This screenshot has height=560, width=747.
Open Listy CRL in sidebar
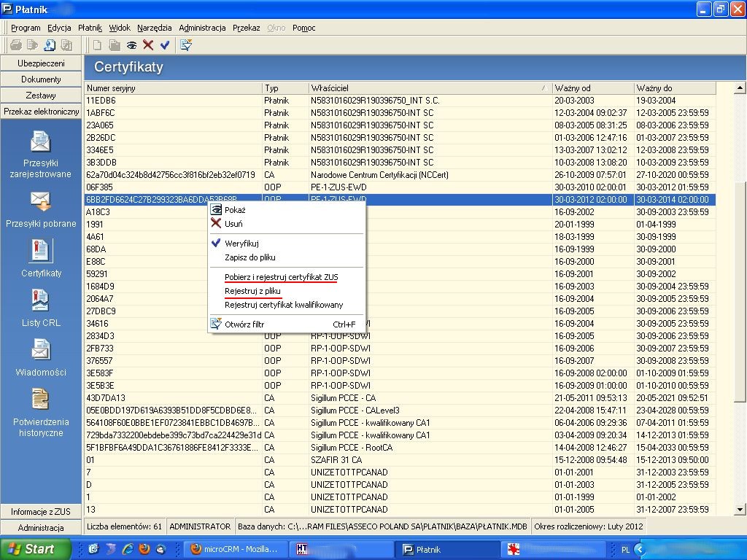(x=41, y=308)
